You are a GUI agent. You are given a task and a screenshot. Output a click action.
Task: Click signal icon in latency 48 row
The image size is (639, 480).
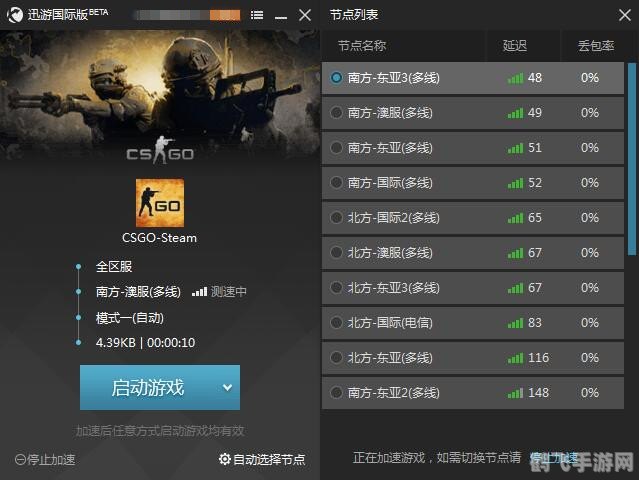[515, 78]
